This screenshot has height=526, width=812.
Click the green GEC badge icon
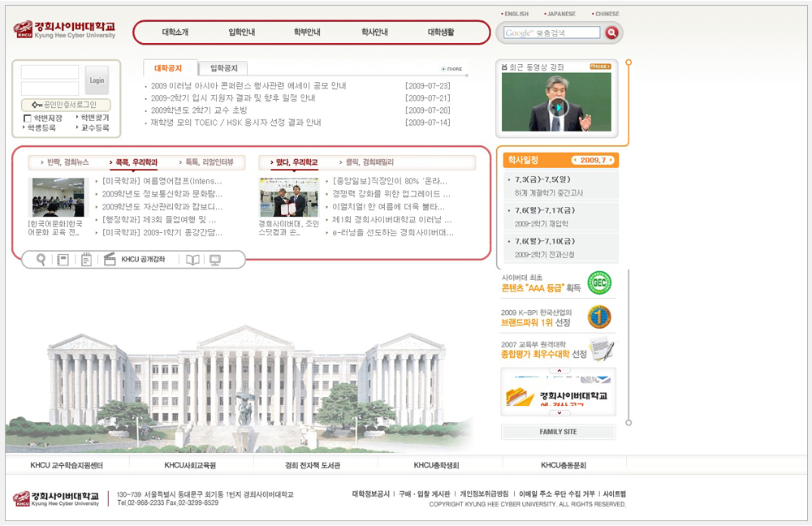point(599,282)
